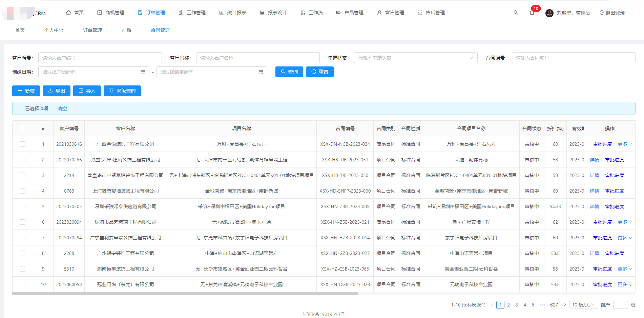Click the calendar icon in start date field
Screen dimensions: 644x318
(x=143, y=72)
